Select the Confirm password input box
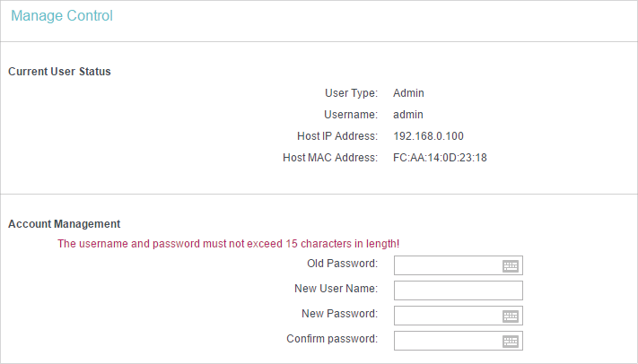 (459, 341)
